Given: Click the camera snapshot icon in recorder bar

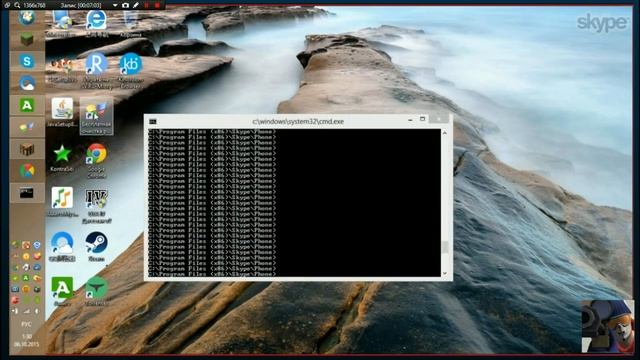Looking at the screenshot, I should click(126, 5).
